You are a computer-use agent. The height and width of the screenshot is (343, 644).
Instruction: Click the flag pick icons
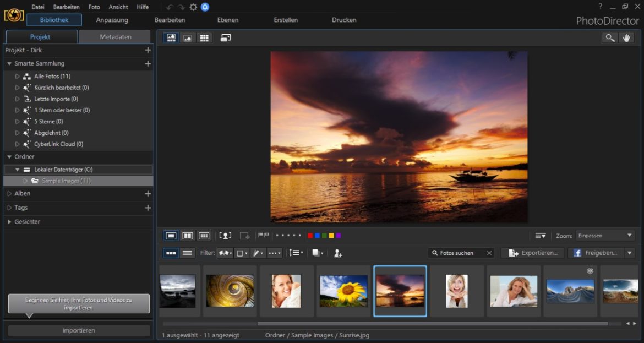coord(263,235)
